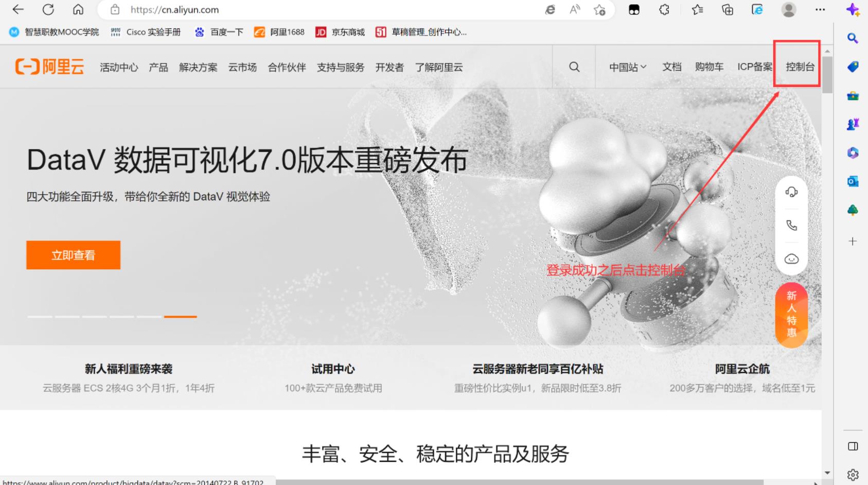The image size is (868, 485).
Task: Open 新人福利重磅来袭 promo card
Action: 129,378
